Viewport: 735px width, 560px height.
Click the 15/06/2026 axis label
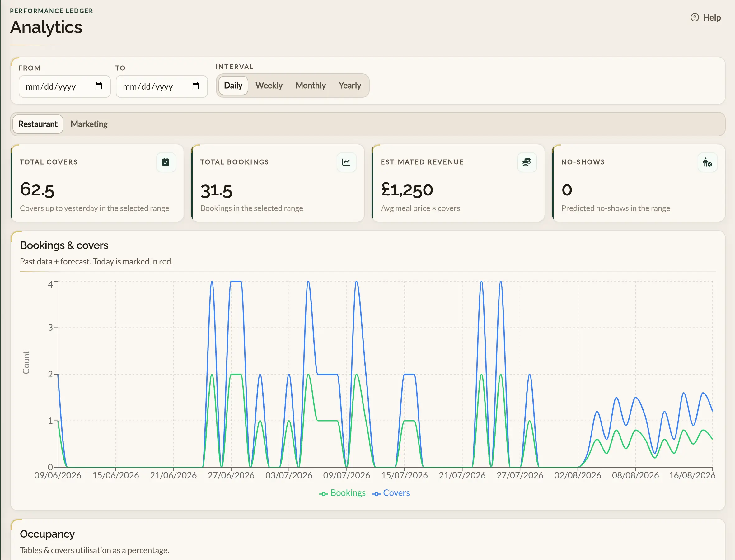coord(115,475)
